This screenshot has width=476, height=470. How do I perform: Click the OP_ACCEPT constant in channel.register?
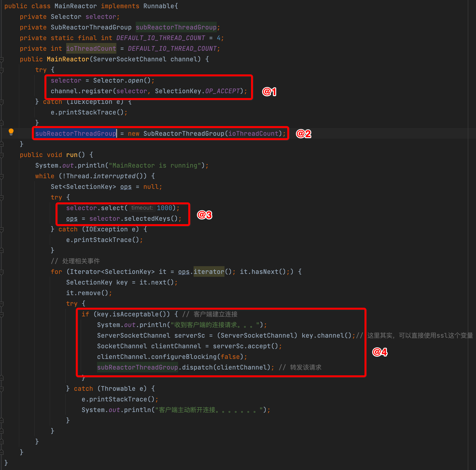[223, 91]
